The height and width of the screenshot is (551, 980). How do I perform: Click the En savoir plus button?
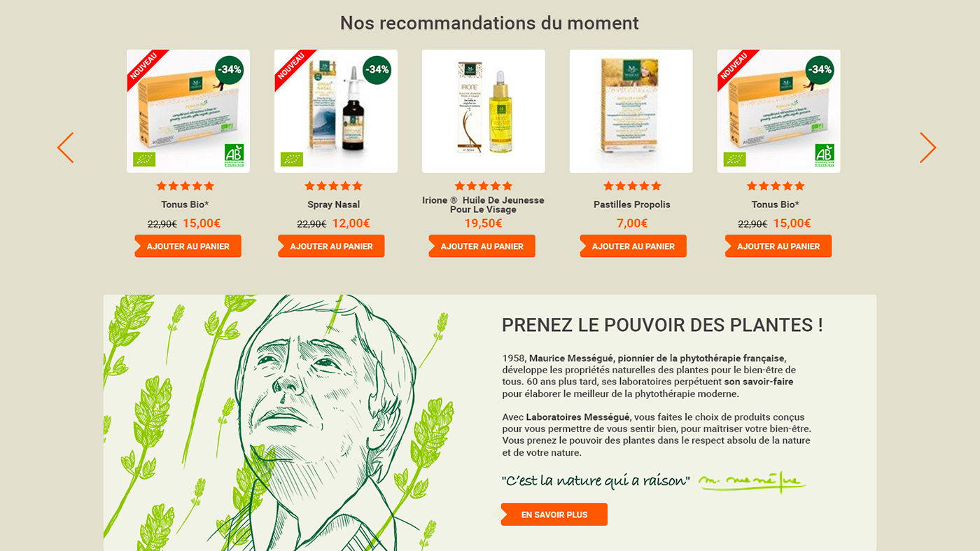click(x=554, y=515)
